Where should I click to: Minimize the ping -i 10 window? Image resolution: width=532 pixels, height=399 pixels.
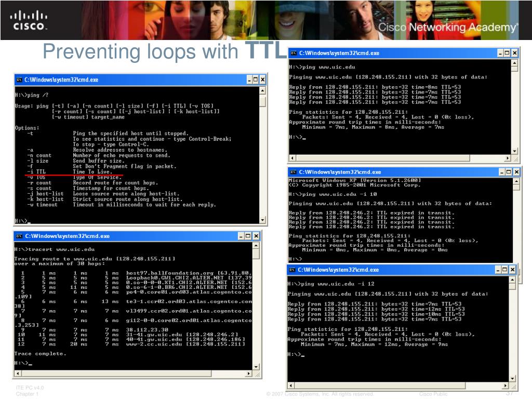point(502,172)
